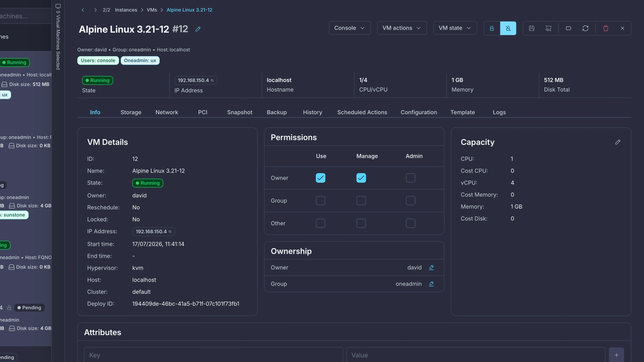
Task: Open the Scheduled Actions tab
Action: coord(362,112)
